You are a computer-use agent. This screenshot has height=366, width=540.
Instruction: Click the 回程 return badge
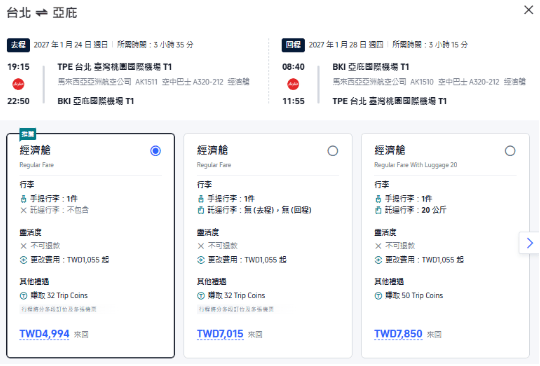(293, 45)
